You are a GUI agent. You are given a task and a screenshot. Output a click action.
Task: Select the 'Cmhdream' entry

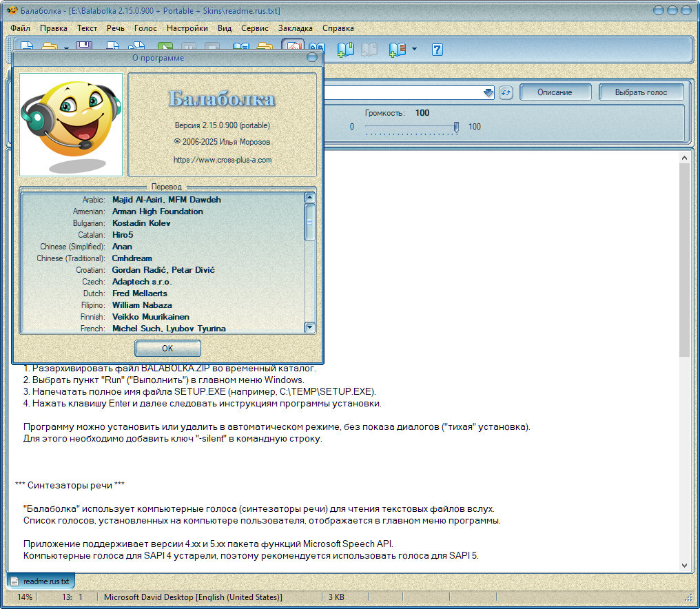[132, 258]
